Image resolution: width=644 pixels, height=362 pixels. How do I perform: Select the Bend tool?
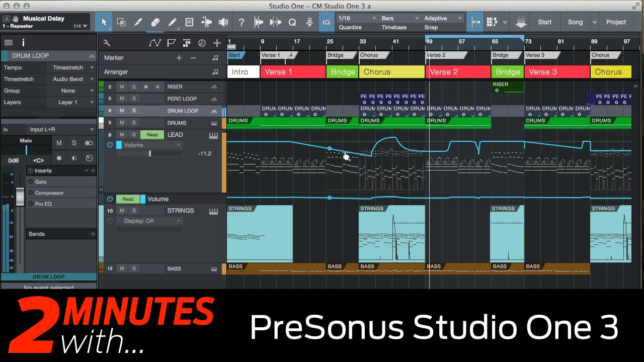coord(207,22)
